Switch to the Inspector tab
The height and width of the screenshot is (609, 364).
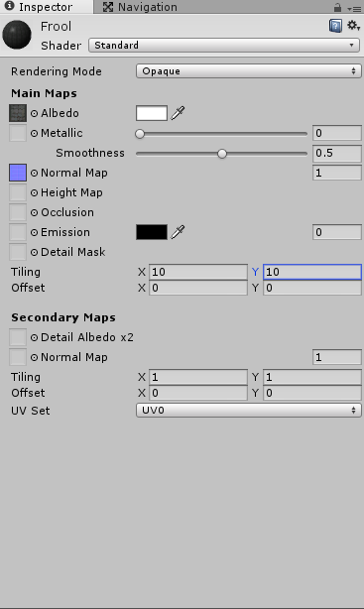point(47,7)
